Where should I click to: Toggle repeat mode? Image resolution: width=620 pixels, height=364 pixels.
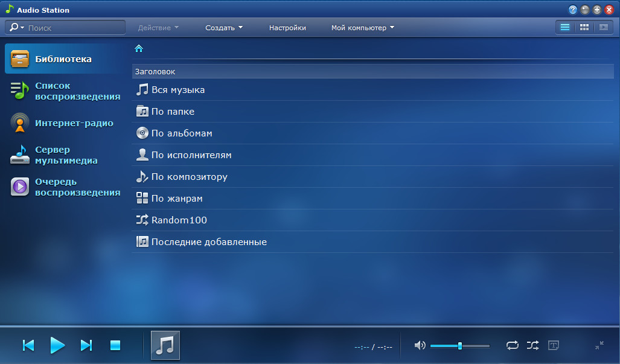512,345
